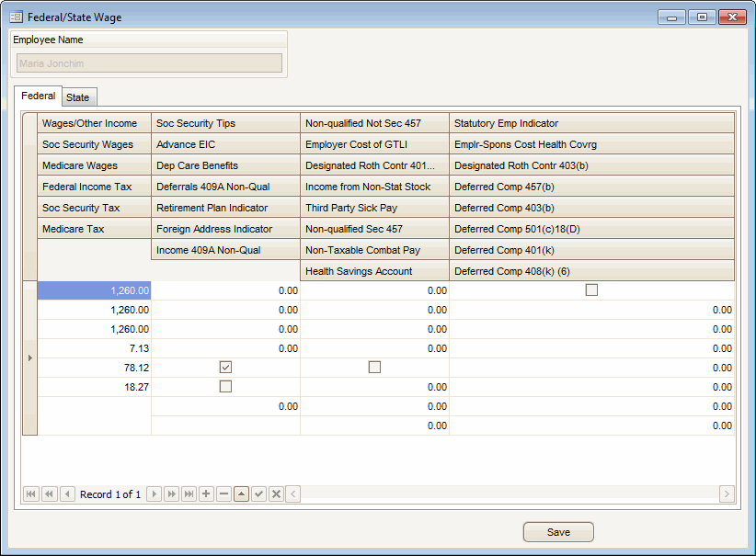756x556 pixels.
Task: Click the edit record triangle icon
Action: click(x=241, y=494)
